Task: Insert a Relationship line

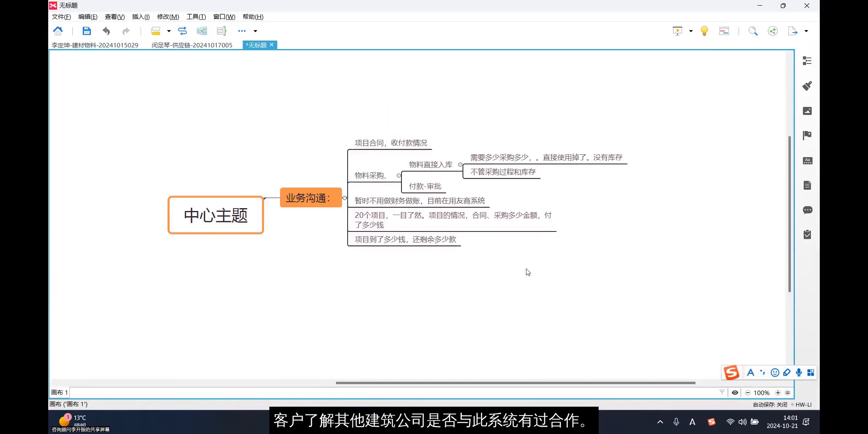Action: click(182, 31)
